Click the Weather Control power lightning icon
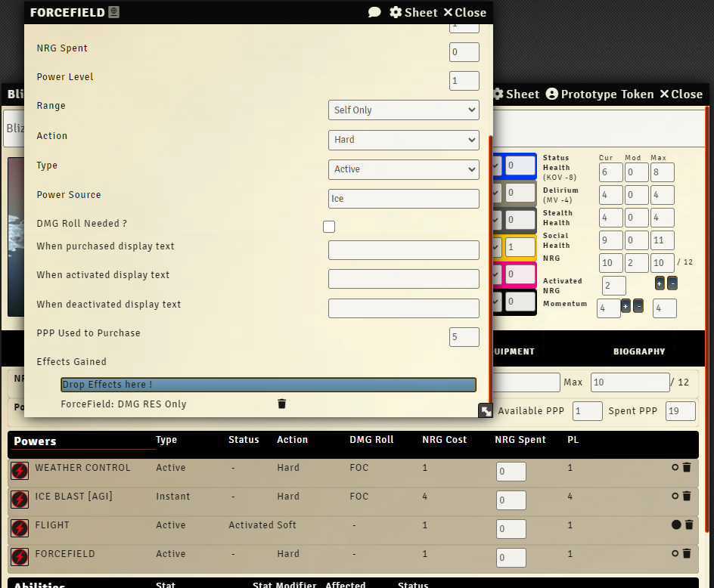 pos(20,471)
